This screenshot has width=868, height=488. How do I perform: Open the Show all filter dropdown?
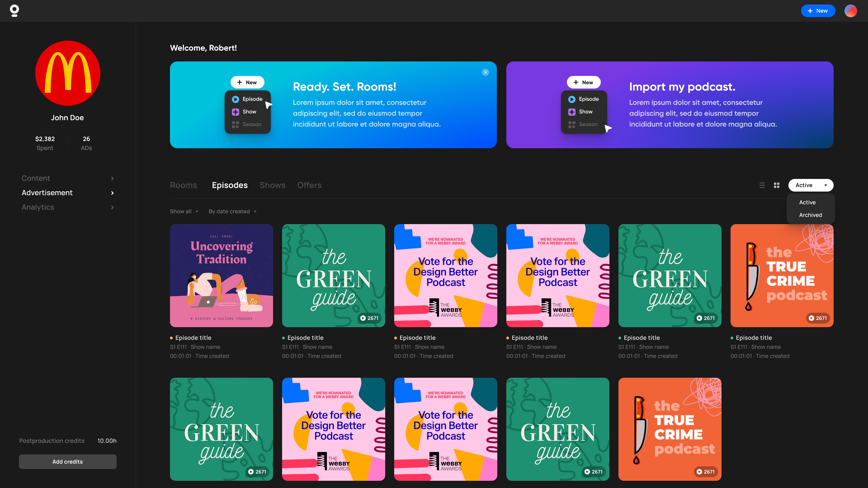click(x=184, y=211)
